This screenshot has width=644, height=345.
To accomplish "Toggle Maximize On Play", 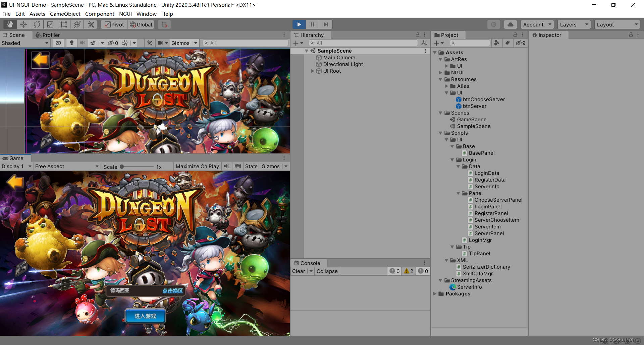I will click(197, 166).
